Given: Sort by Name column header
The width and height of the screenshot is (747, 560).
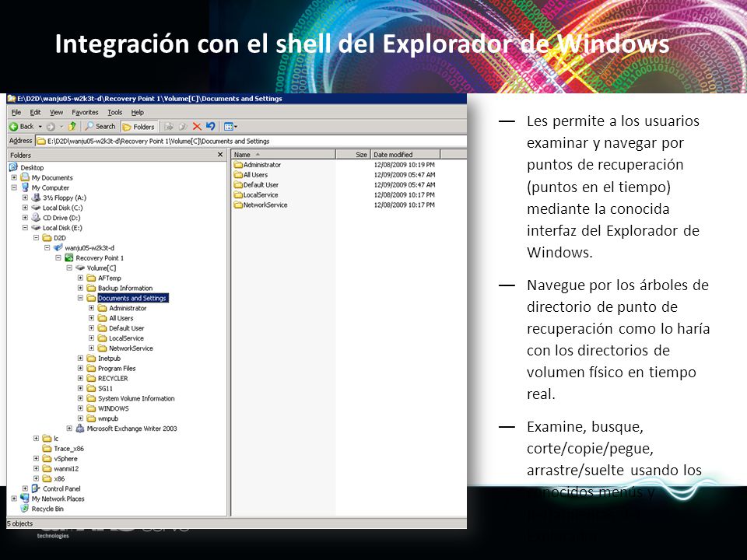Looking at the screenshot, I should (283, 154).
